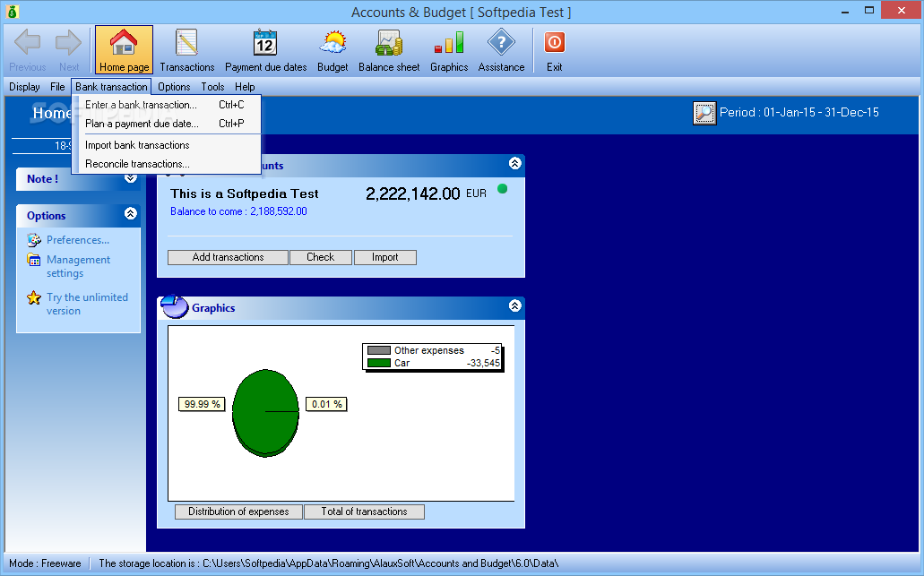Click the -33,545 Car value
The image size is (924, 576).
(483, 363)
